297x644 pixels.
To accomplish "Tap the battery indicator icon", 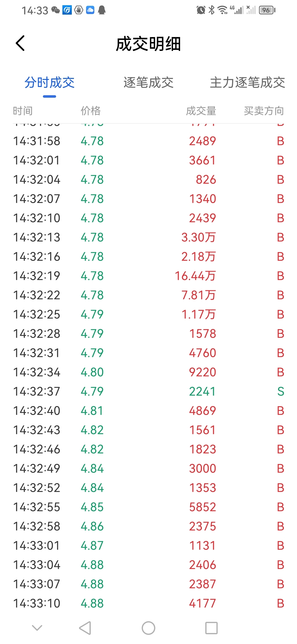I will tap(267, 10).
